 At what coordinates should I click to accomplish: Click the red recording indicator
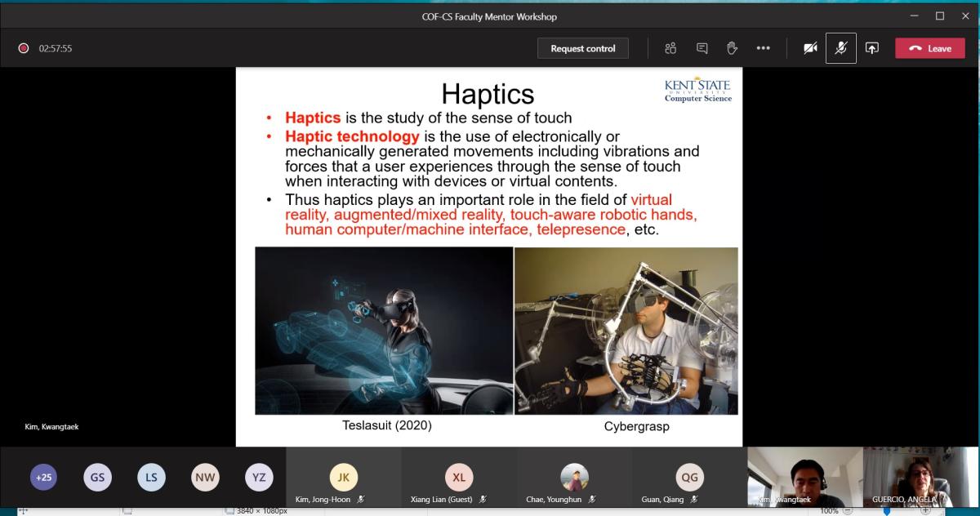click(x=24, y=48)
